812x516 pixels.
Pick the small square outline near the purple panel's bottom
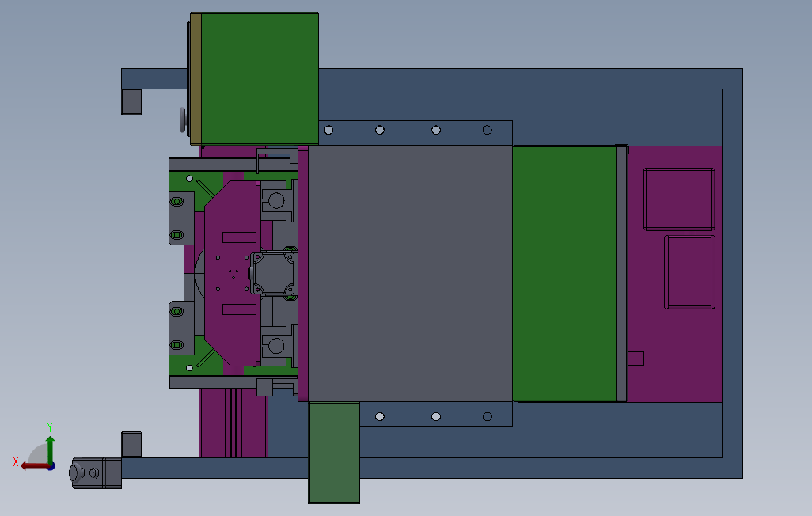click(x=636, y=359)
